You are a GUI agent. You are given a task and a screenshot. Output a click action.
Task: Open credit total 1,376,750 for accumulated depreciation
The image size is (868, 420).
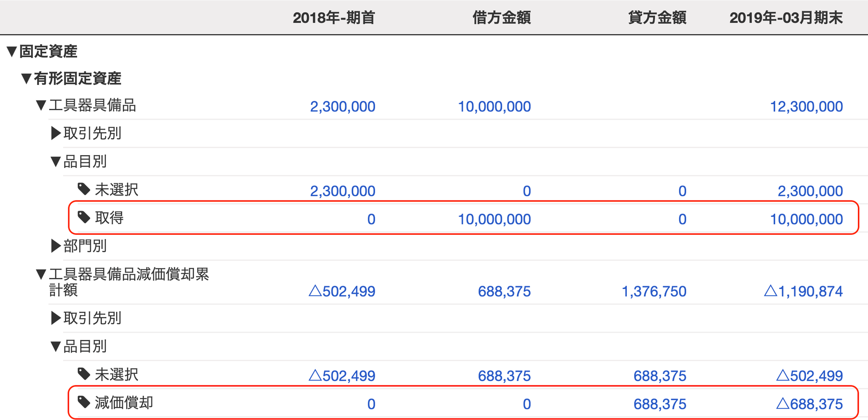(x=654, y=291)
